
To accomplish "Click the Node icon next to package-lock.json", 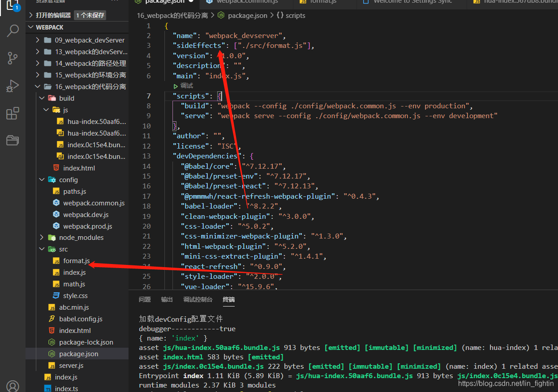I will tap(52, 342).
